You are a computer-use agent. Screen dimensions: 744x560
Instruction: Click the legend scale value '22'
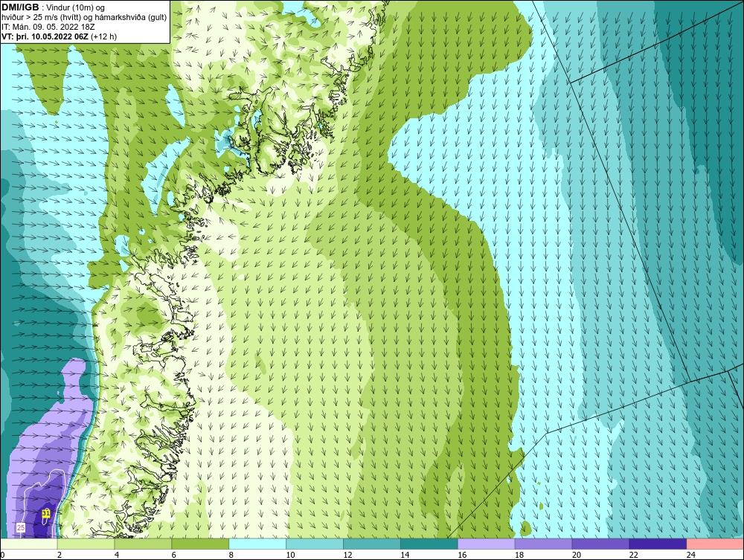point(633,555)
